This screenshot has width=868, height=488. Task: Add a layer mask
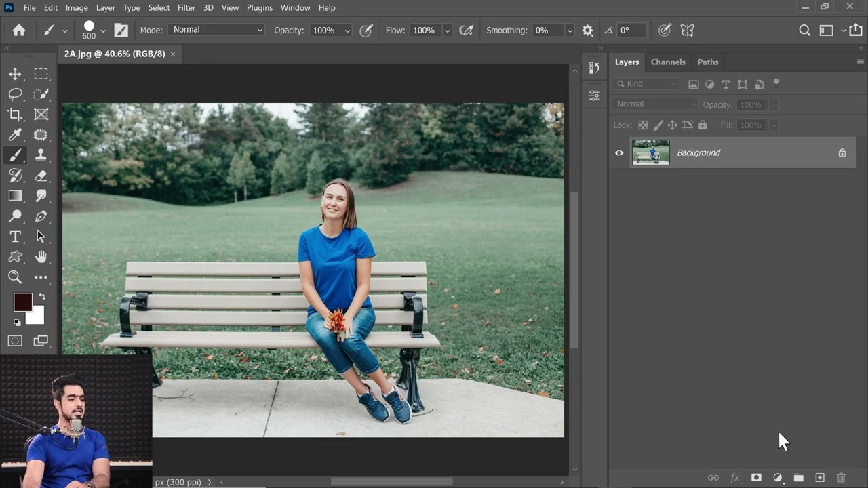tap(756, 478)
